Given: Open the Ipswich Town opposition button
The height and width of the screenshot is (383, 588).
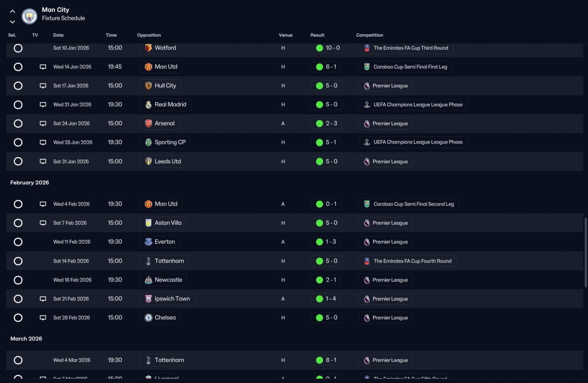Looking at the screenshot, I should coord(167,299).
